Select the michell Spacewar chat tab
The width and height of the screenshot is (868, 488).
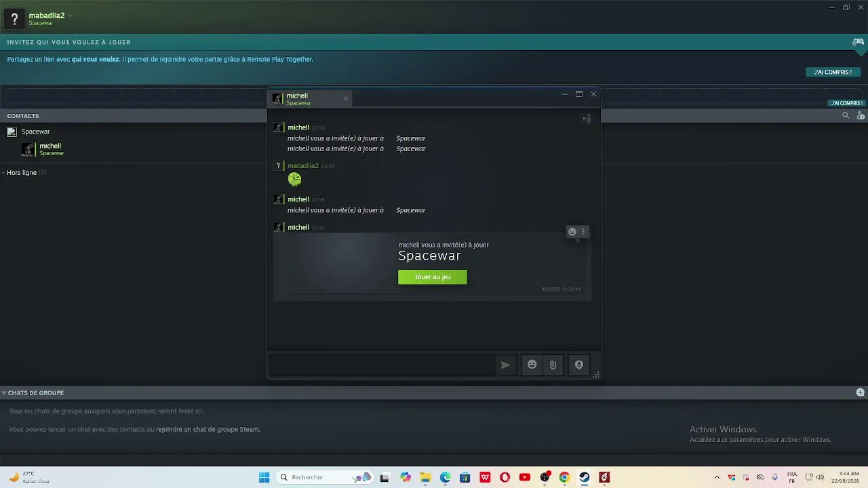pos(310,99)
